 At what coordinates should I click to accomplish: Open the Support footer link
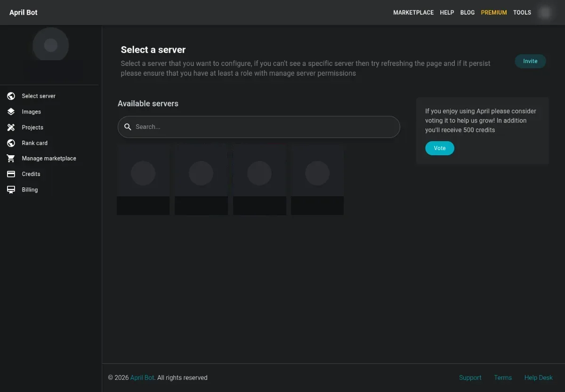click(470, 377)
